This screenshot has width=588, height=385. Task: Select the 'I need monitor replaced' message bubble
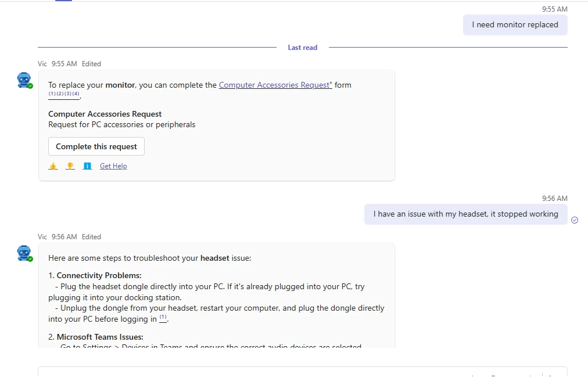(515, 25)
